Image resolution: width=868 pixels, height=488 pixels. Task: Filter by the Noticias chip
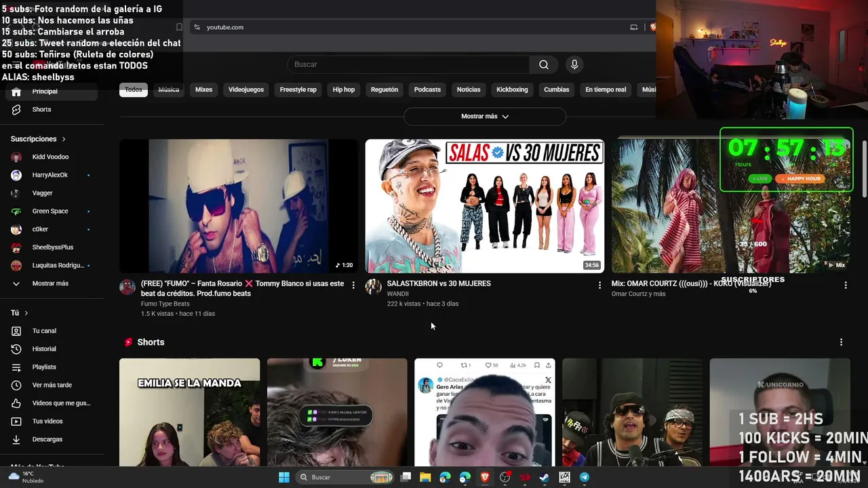pos(469,89)
